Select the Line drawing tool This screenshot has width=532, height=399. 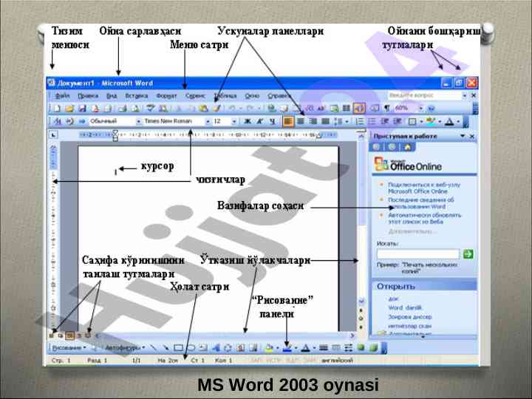tap(154, 348)
